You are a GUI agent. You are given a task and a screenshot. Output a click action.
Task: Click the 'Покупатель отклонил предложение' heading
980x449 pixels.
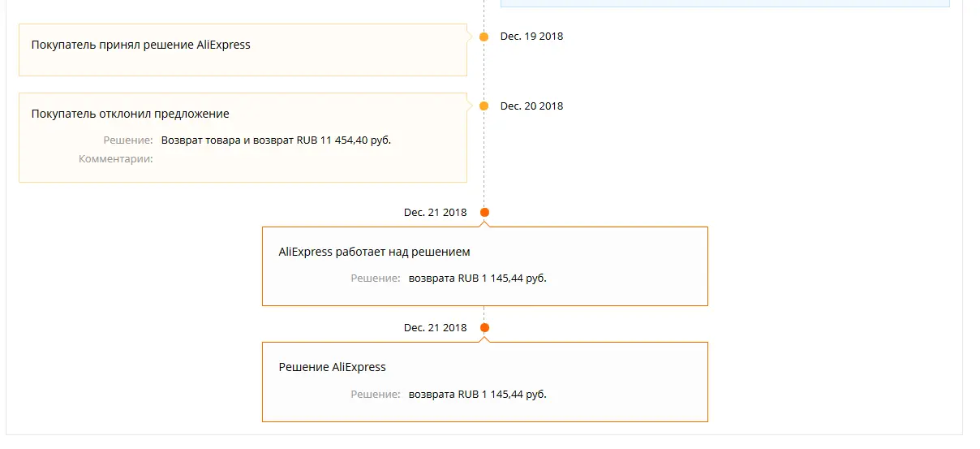(131, 114)
